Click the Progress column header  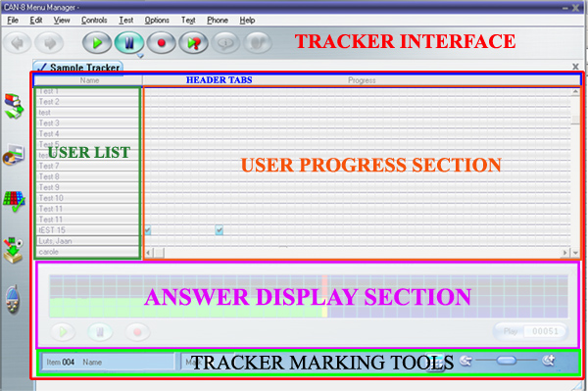tap(362, 80)
